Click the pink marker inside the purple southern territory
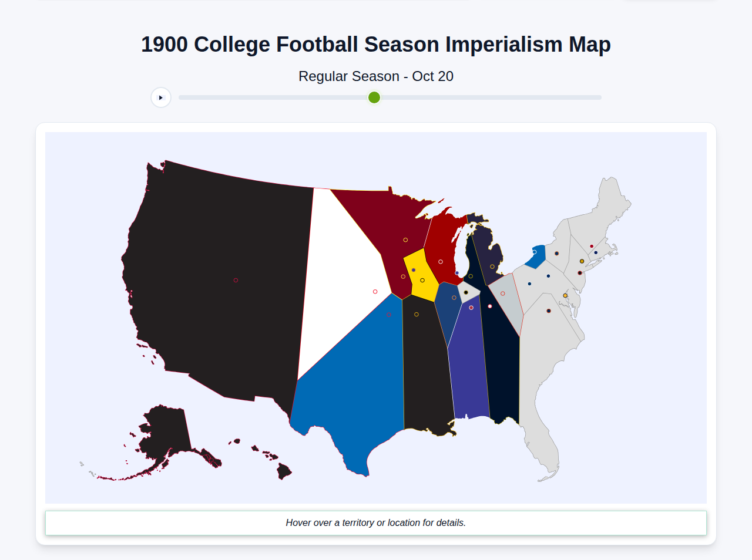Screen dimensions: 752x560 (471, 308)
